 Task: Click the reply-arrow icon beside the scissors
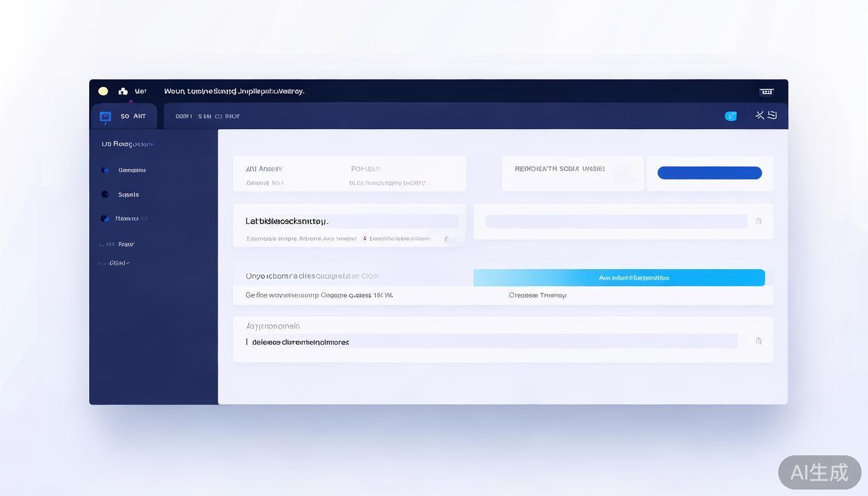click(x=772, y=115)
